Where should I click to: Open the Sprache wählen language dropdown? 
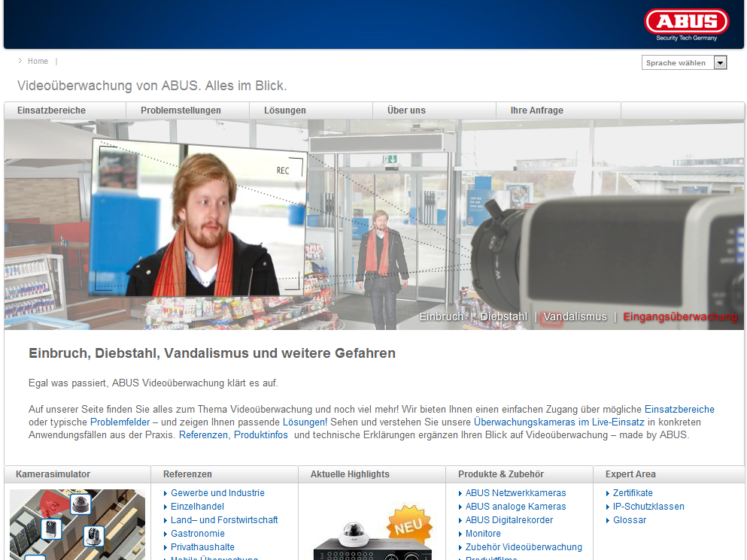(684, 63)
